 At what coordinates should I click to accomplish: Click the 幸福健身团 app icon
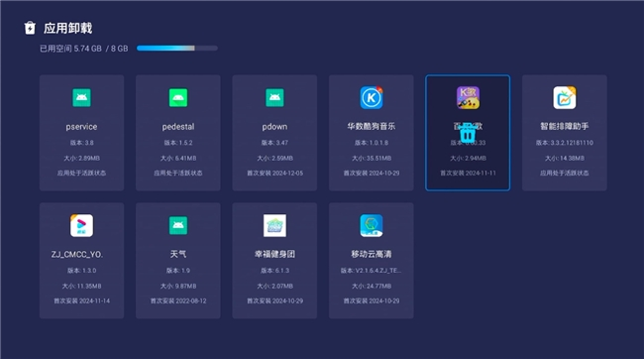click(274, 225)
